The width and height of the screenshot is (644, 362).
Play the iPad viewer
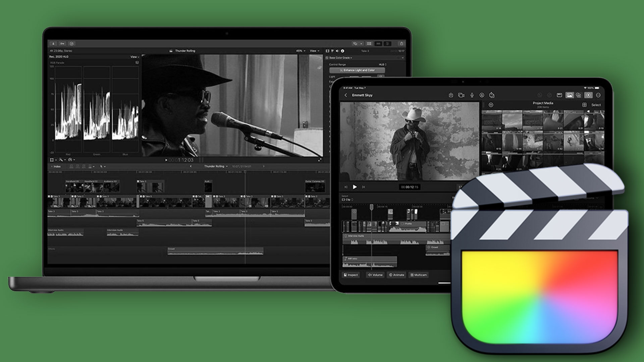(355, 187)
